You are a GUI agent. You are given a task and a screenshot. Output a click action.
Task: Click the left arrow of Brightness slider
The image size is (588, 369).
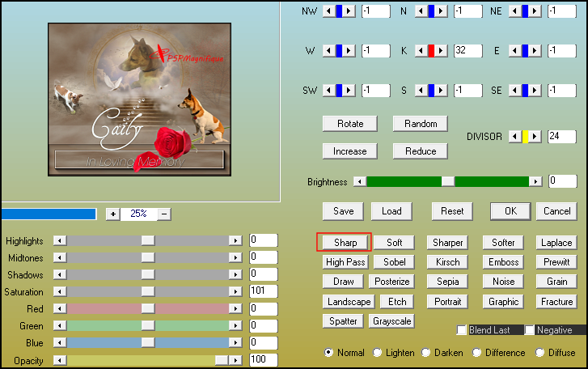tap(360, 181)
